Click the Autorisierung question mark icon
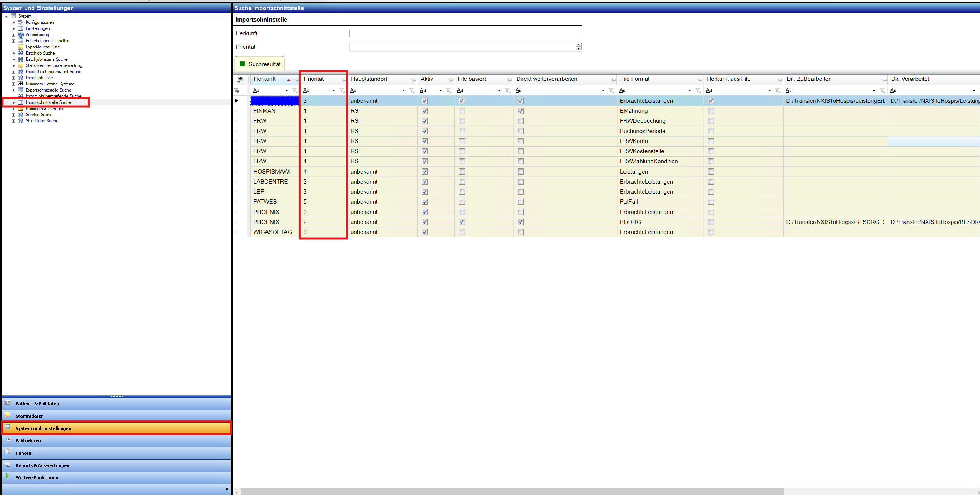 pos(21,35)
